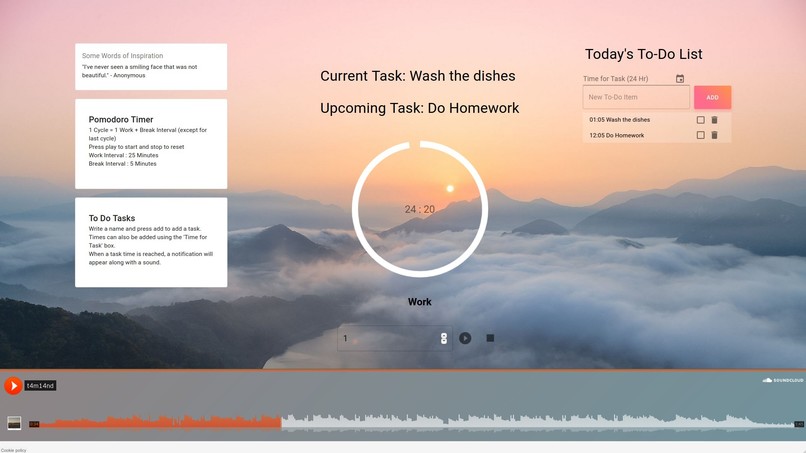Check off Do Homework task
Screen dimensions: 806x453
coord(700,135)
